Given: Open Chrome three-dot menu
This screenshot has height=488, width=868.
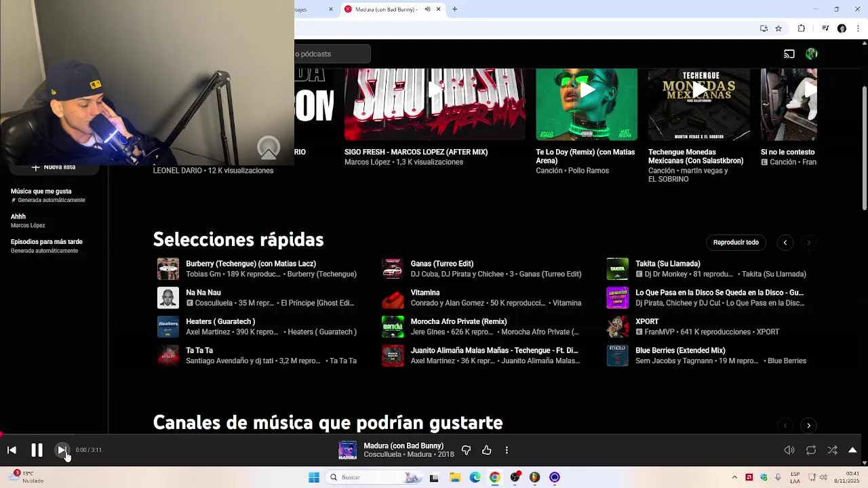Looking at the screenshot, I should [x=858, y=28].
